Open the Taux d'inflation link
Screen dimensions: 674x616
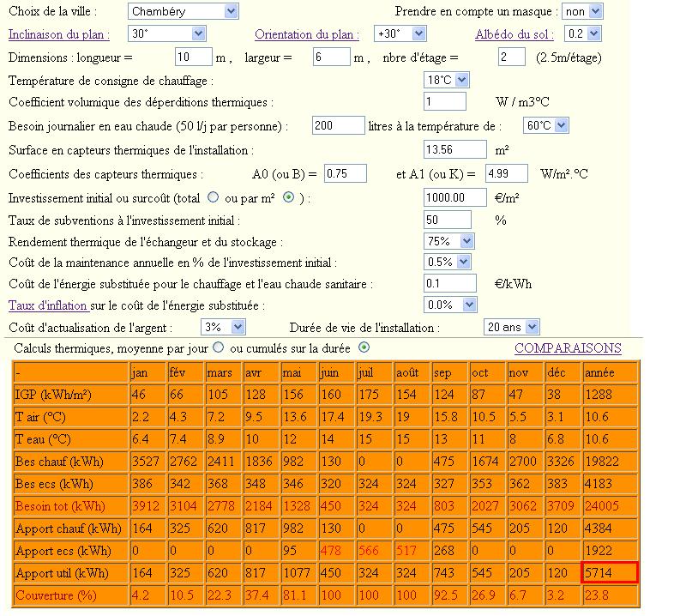point(48,305)
